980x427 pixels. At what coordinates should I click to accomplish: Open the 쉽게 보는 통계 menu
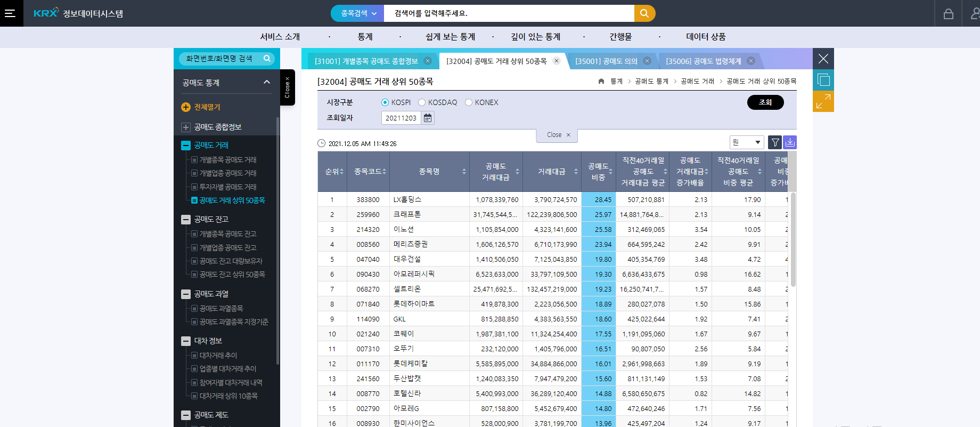(x=451, y=37)
